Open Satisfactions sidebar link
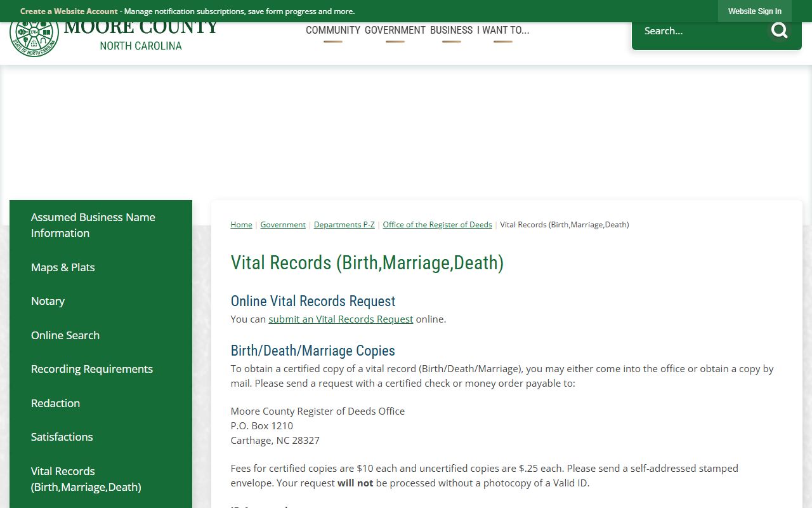The width and height of the screenshot is (812, 508). pos(101,437)
